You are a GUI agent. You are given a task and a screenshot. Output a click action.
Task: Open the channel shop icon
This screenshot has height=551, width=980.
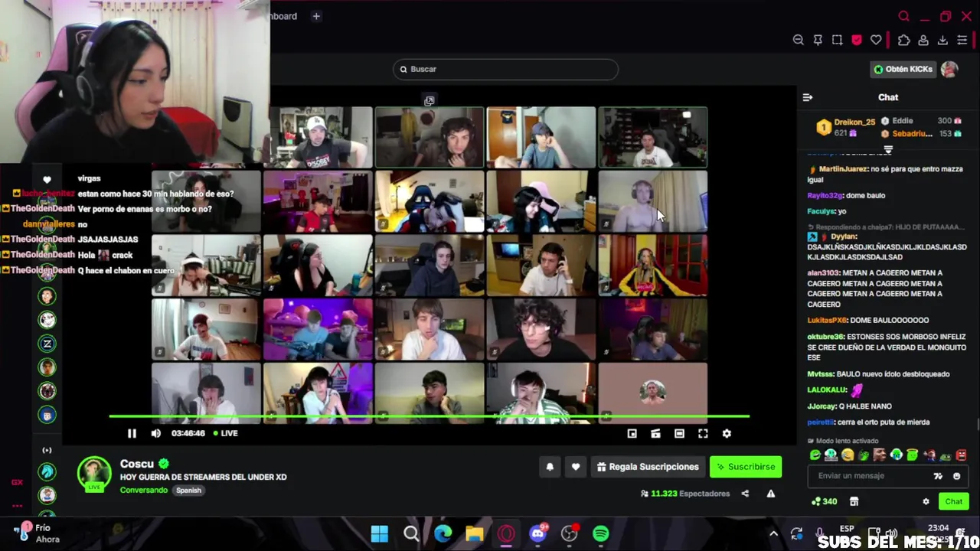(854, 501)
